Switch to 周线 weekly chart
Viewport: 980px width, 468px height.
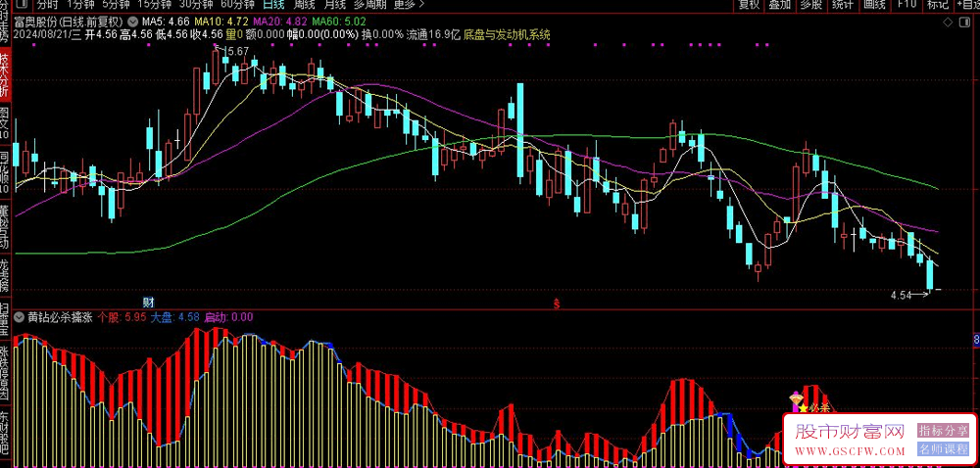[305, 5]
